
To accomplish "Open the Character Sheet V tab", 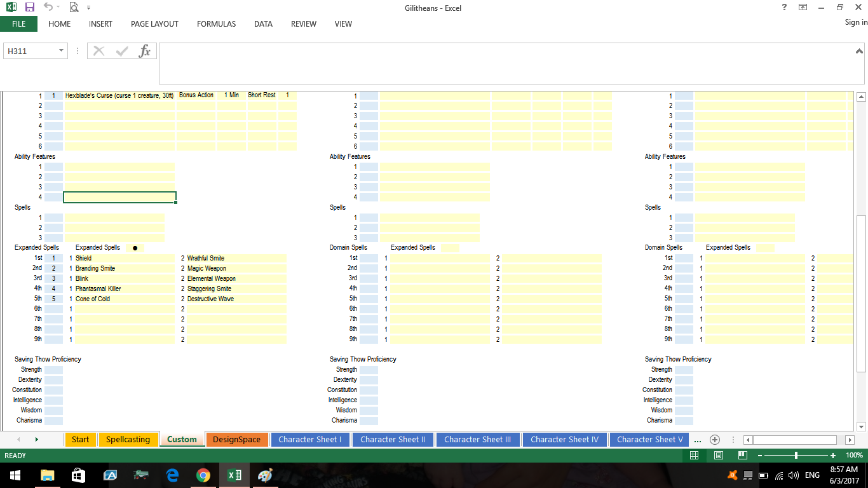I will [x=649, y=439].
